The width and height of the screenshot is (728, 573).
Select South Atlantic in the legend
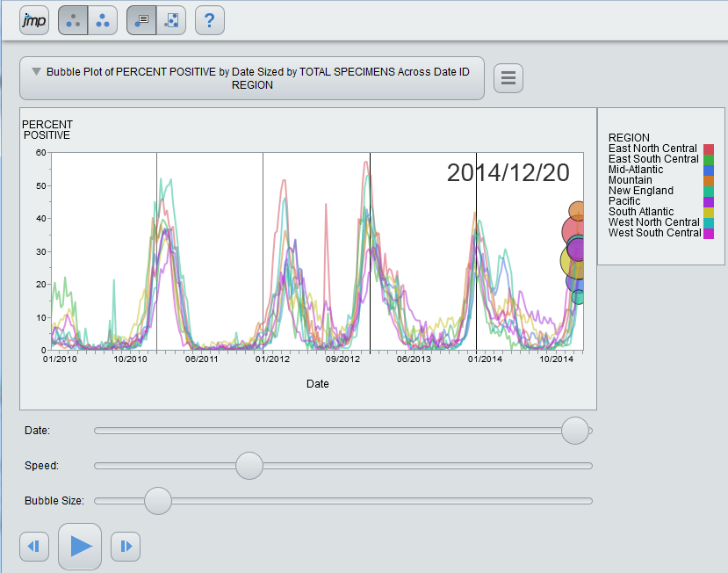point(640,212)
